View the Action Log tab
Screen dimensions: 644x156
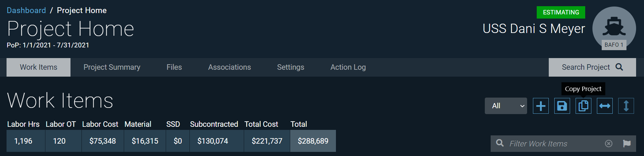[348, 67]
